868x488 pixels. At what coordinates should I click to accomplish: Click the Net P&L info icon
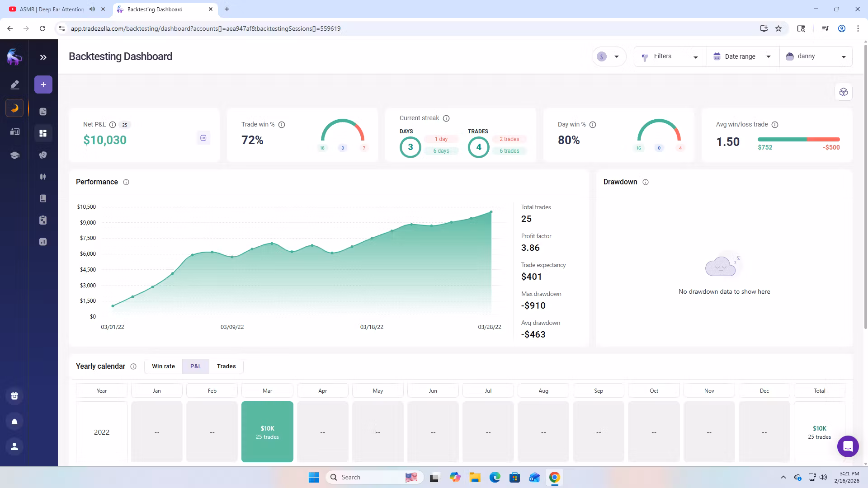point(113,125)
